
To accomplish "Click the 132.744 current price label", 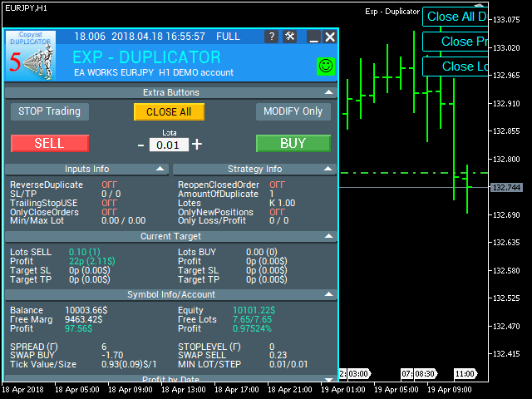I will pos(506,187).
